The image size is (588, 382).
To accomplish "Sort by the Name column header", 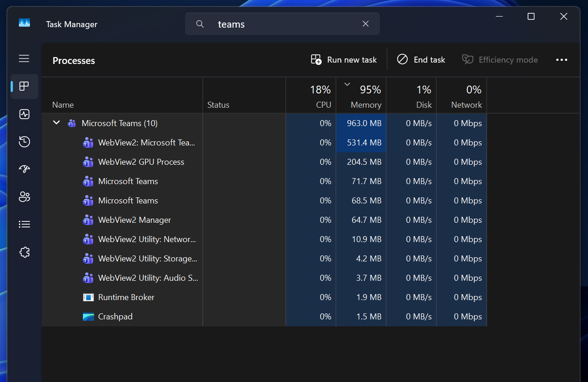I will (122, 95).
